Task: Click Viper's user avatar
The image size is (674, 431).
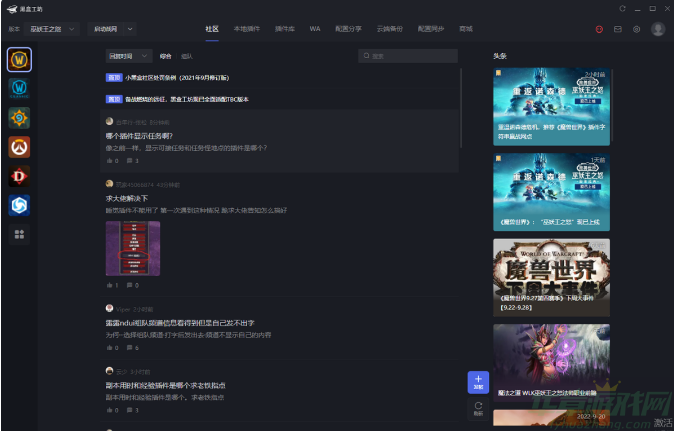Action: tap(110, 309)
